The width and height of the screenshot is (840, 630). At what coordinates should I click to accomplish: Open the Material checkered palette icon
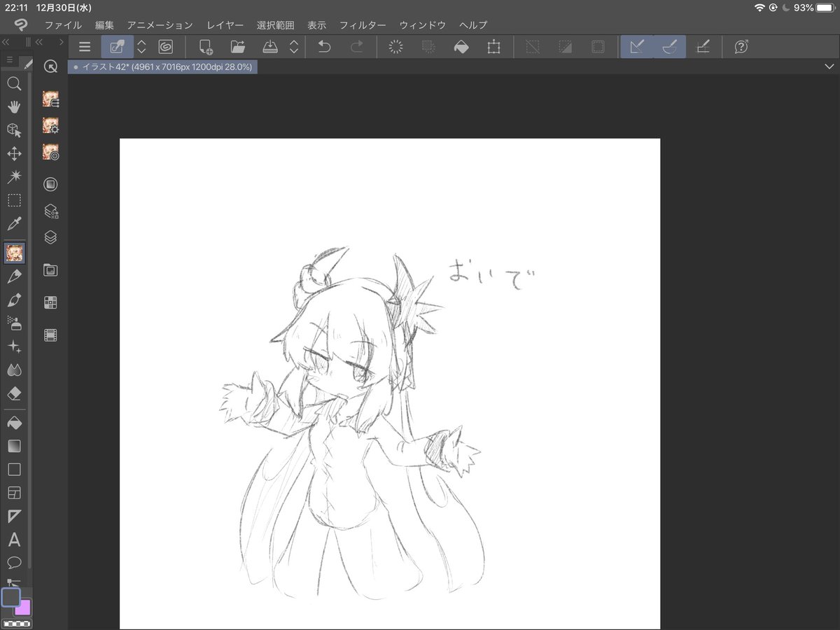pos(50,302)
